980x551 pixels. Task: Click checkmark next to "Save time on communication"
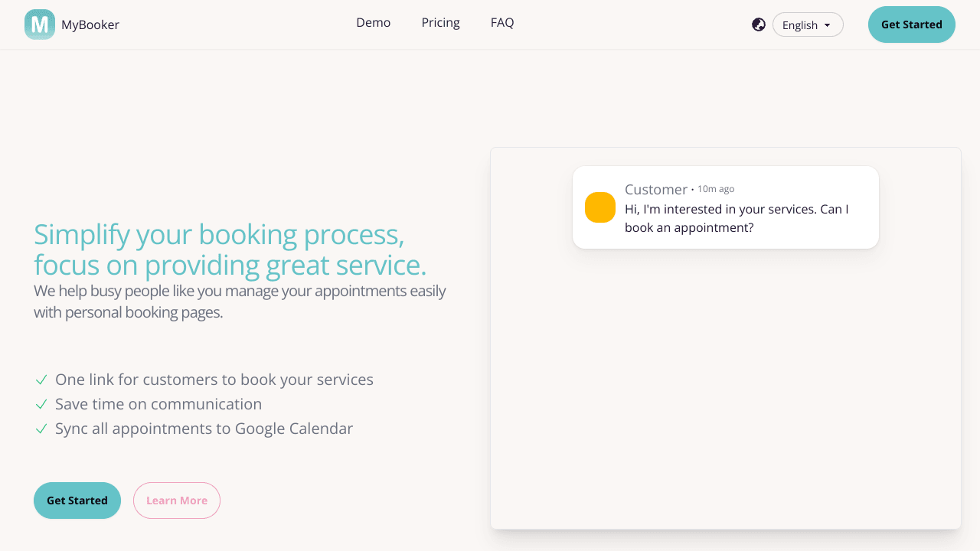pyautogui.click(x=41, y=404)
